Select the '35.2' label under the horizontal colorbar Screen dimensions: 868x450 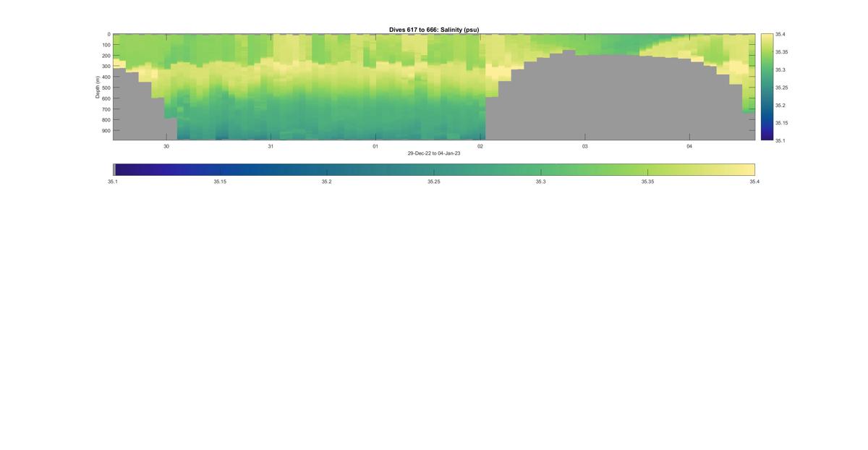coord(327,182)
